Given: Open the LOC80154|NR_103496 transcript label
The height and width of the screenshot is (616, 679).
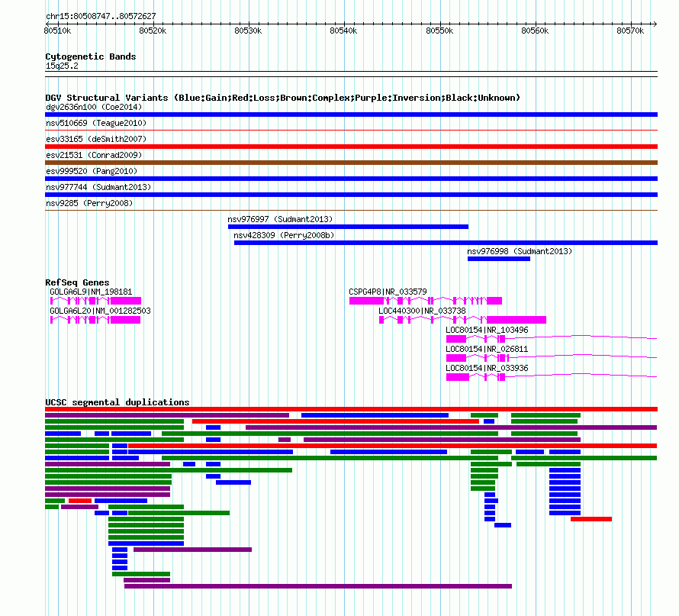Looking at the screenshot, I should point(488,330).
